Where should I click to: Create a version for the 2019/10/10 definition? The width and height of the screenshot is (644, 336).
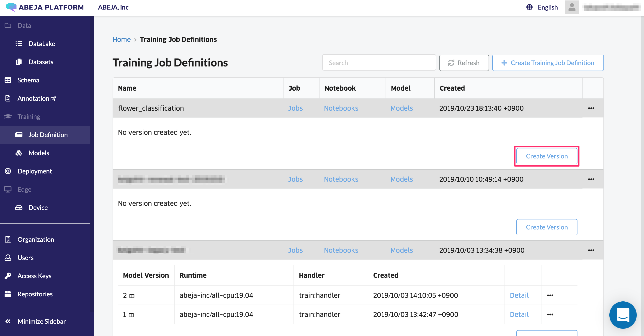[x=547, y=227]
